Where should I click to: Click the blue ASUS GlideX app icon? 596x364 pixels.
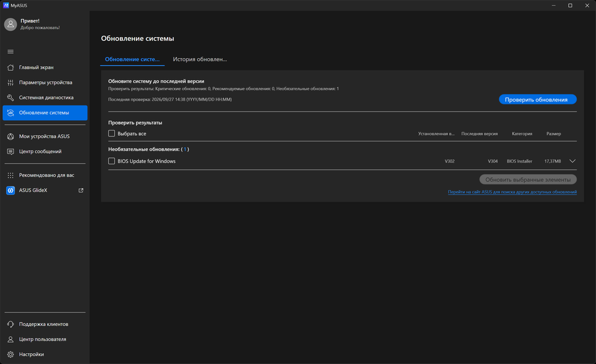pos(11,190)
